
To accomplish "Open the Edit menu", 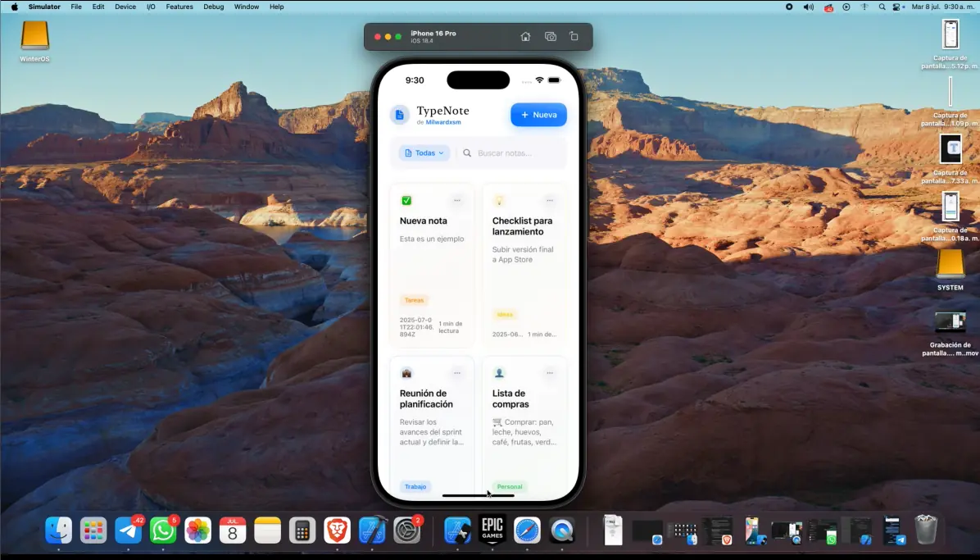I will pos(98,7).
